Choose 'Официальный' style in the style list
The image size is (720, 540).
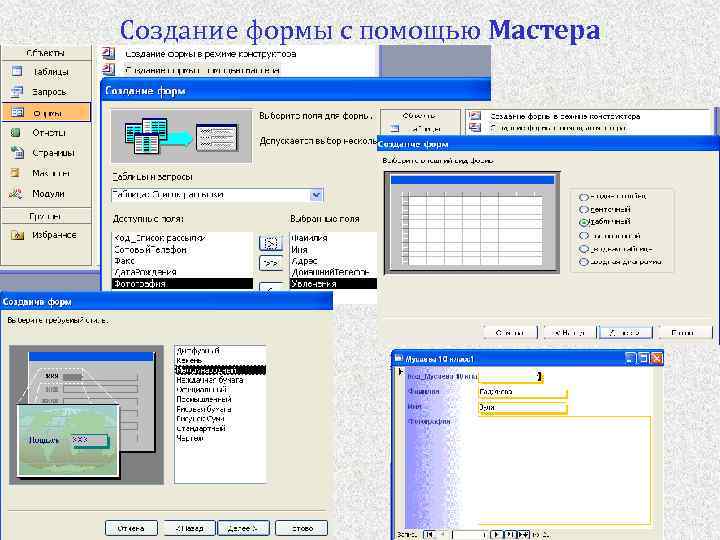220,390
